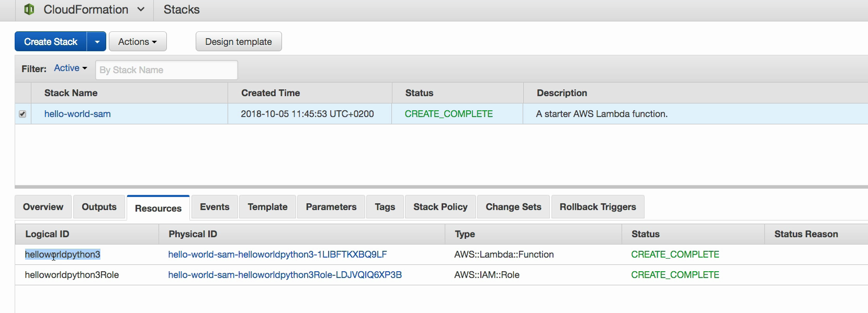Open the hello-world-sam-helloworldpython3-1LIBFTKXBQ9LF link
The image size is (868, 313).
277,254
